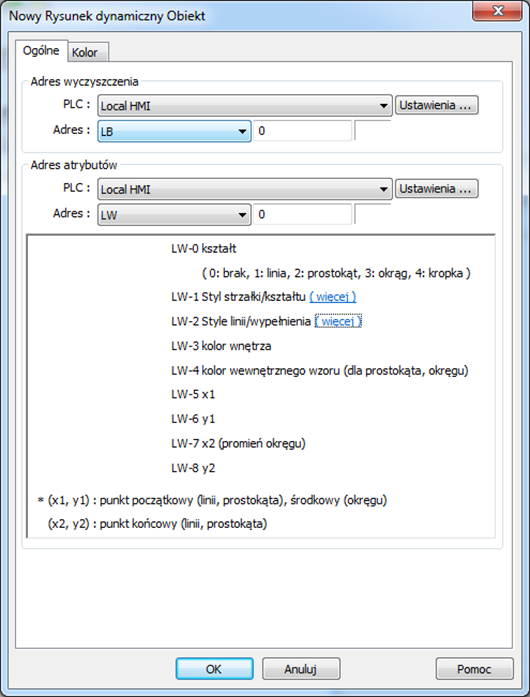Click the LB address value field
The height and width of the screenshot is (697, 530).
pos(302,131)
